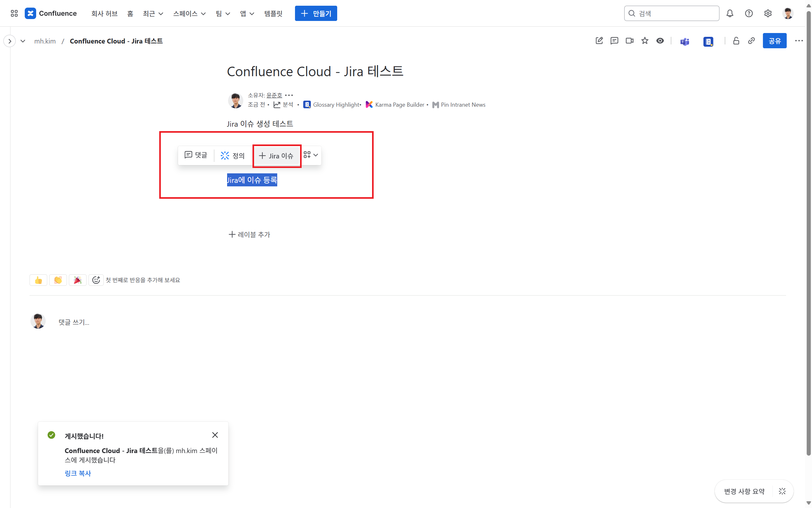812x508 pixels.
Task: Open the more actions ellipsis menu
Action: pos(799,41)
